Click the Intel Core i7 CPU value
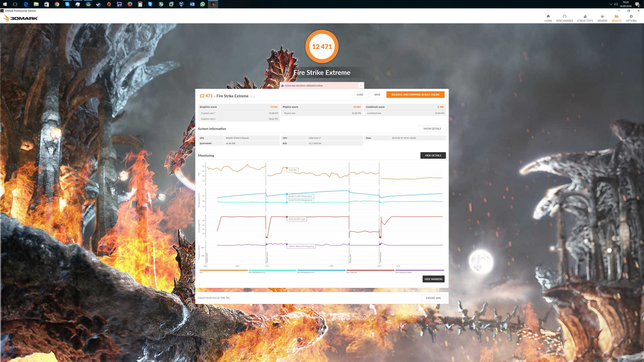This screenshot has height=362, width=644. point(315,138)
